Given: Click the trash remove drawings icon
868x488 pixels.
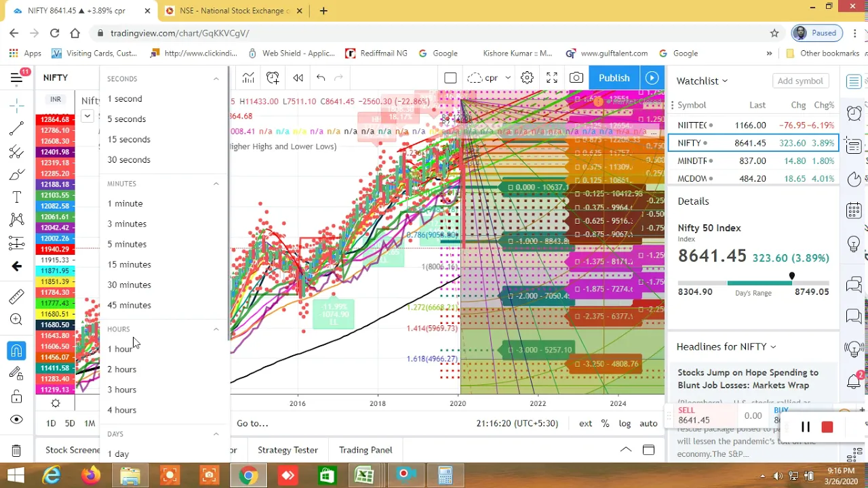Looking at the screenshot, I should (17, 451).
